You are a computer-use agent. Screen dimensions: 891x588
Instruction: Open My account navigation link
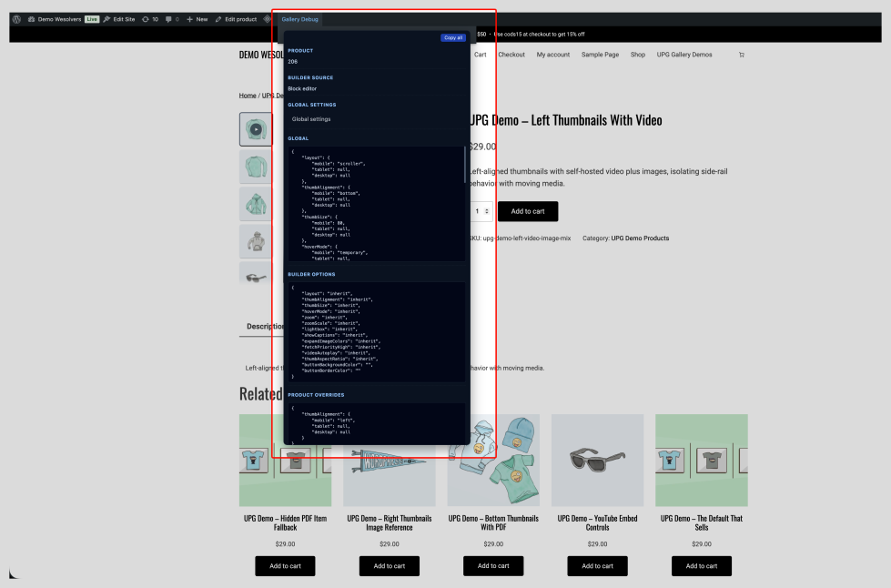point(553,55)
